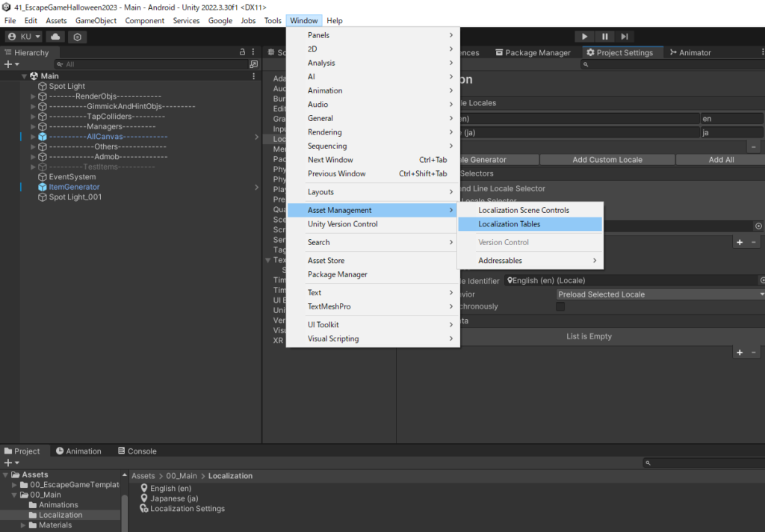Screen dimensions: 765x532
Task: Click 00_Main in the Project breadcrumb
Action: [x=182, y=476]
